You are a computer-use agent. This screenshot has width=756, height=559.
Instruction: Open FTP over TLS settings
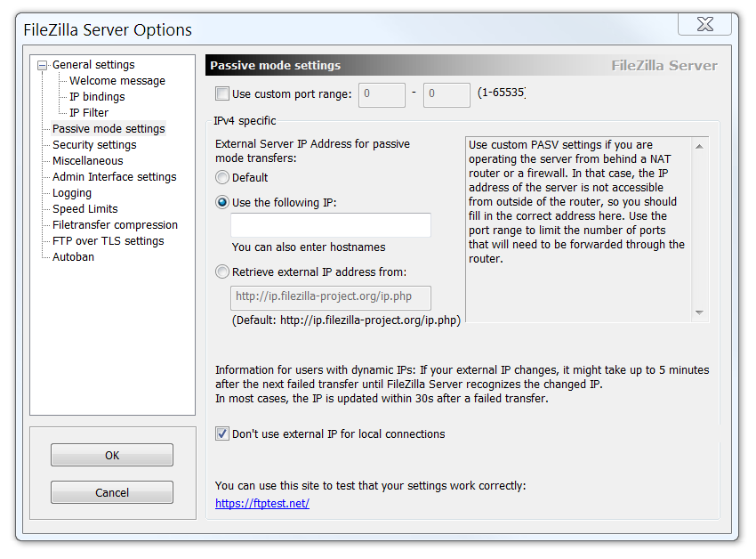[x=108, y=240]
